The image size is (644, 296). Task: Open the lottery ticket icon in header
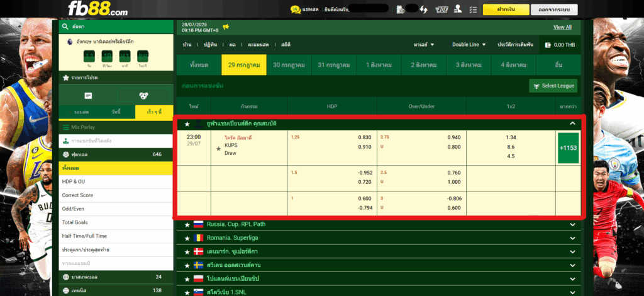[441, 9]
